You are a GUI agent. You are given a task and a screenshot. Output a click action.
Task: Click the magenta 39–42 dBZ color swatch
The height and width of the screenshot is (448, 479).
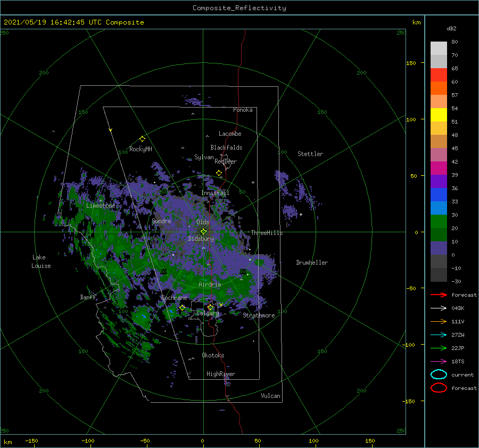pos(439,168)
